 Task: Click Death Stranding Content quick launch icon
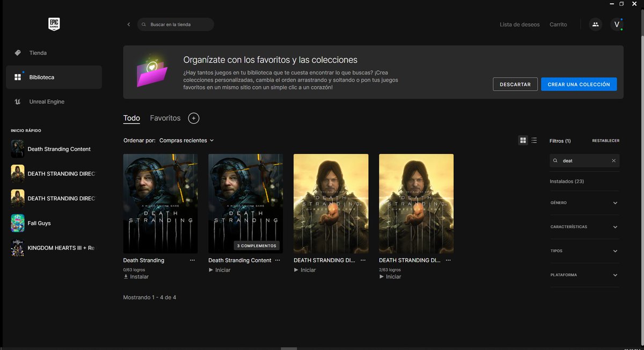click(18, 149)
